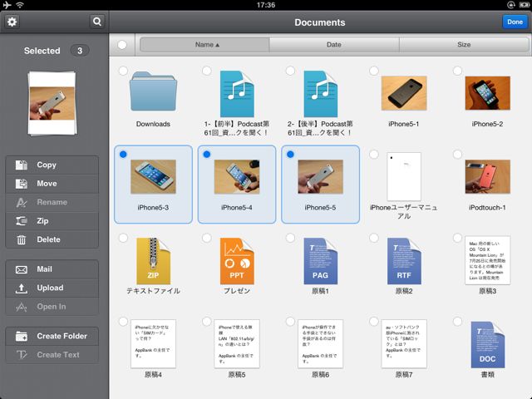Sort files by Date
The image size is (532, 399).
(334, 45)
